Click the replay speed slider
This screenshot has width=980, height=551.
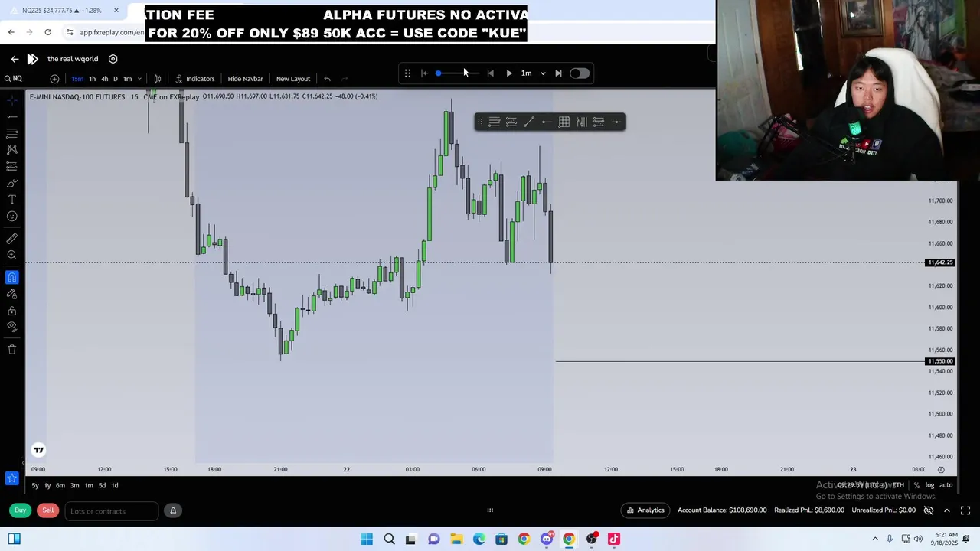pos(458,73)
